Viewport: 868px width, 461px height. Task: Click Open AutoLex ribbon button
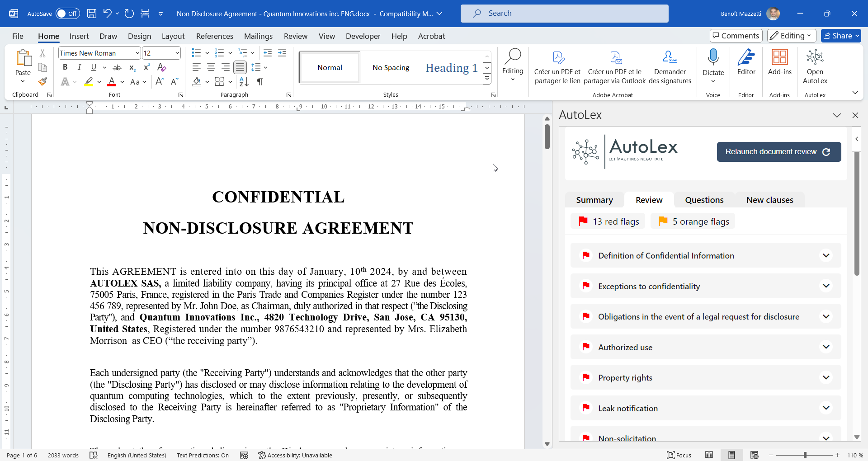point(815,66)
